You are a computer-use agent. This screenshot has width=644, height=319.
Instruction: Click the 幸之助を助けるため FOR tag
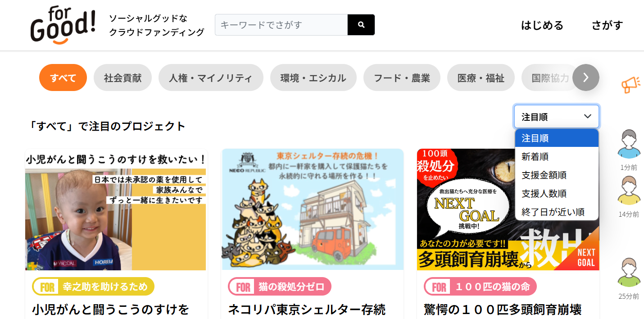click(93, 287)
